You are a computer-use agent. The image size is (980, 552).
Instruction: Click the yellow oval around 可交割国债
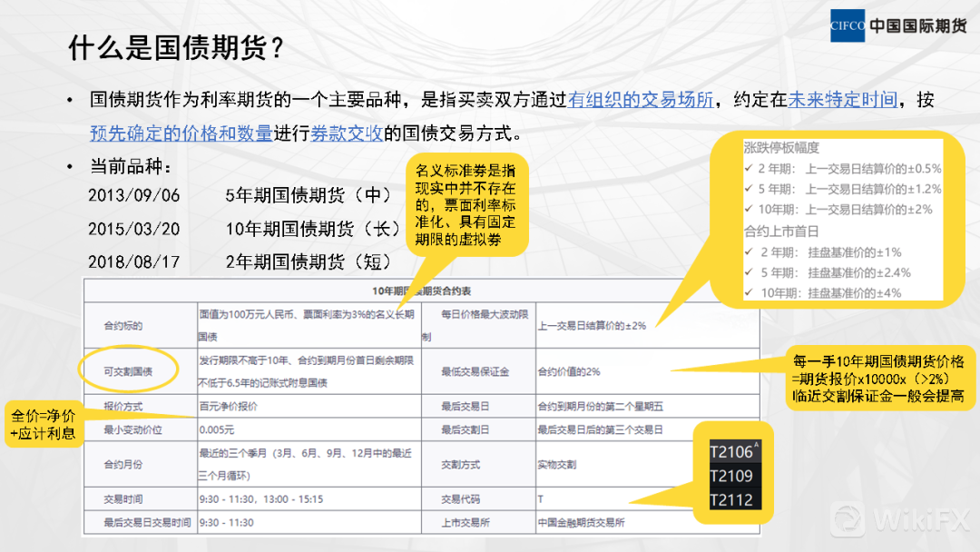[126, 371]
